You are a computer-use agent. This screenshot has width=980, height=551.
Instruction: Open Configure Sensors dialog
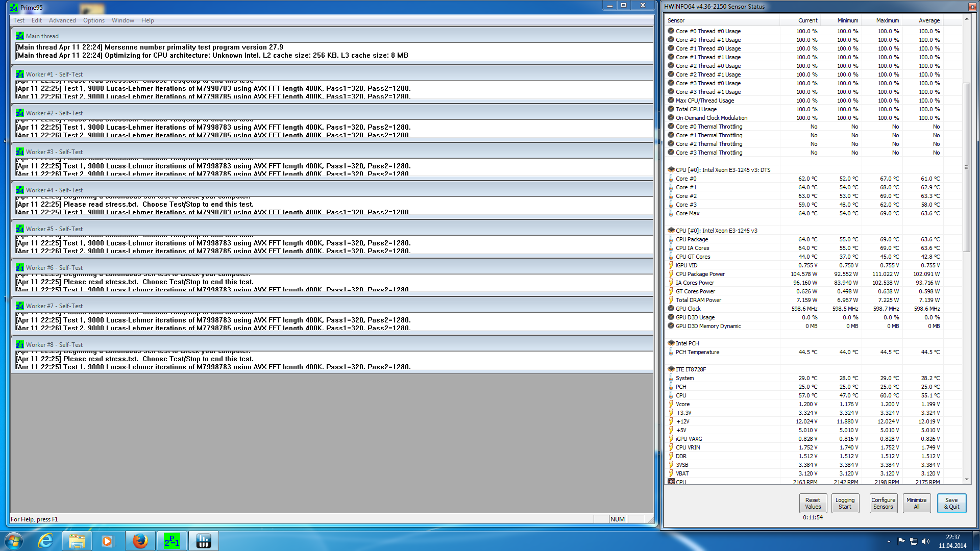tap(883, 503)
